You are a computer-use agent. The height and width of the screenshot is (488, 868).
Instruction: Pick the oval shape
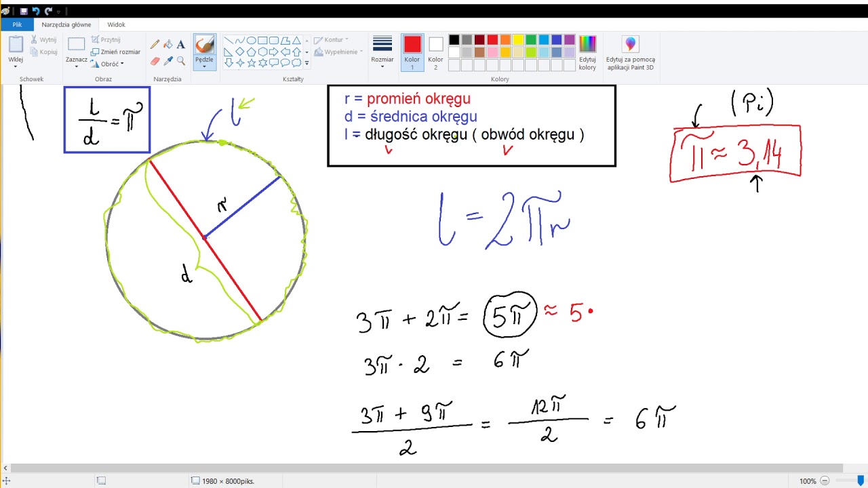[x=251, y=41]
